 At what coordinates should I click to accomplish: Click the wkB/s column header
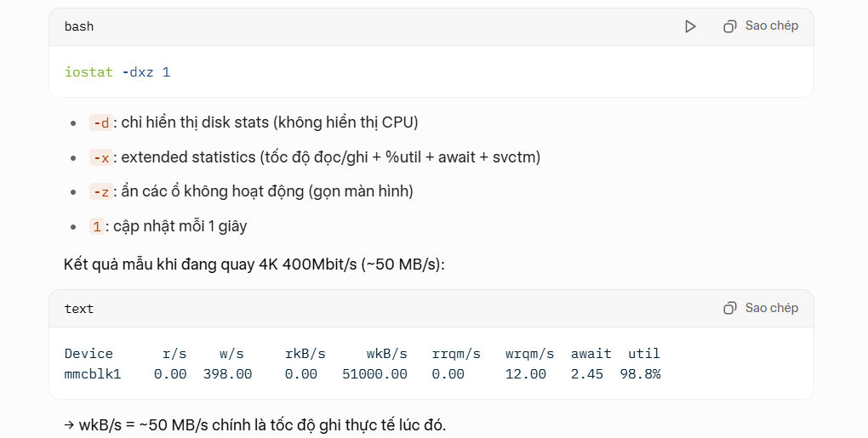coord(386,354)
